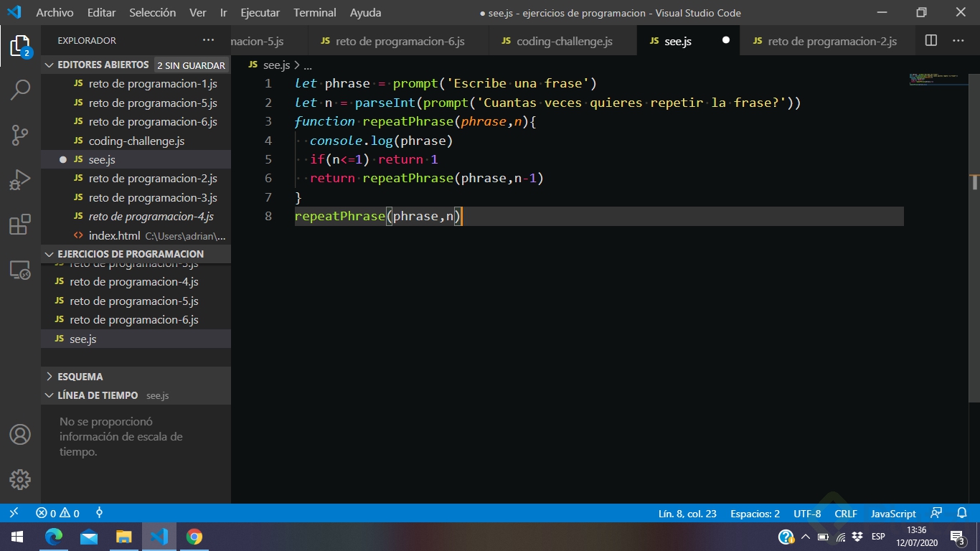
Task: Open the Archivo menu
Action: [x=55, y=13]
